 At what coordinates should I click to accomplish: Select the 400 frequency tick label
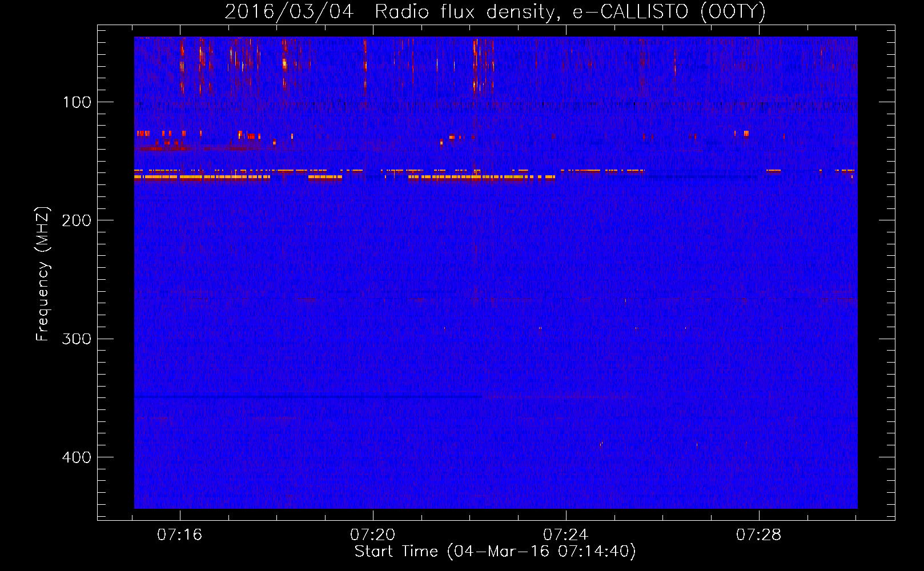(77, 457)
